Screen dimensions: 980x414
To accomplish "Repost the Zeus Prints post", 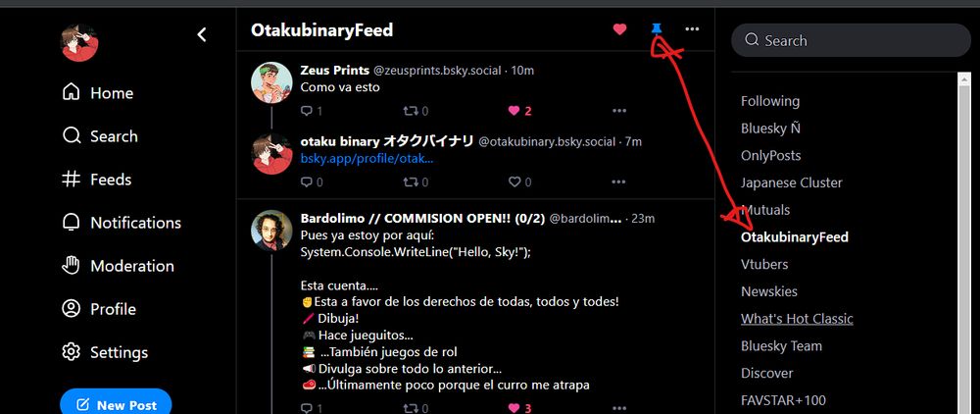I will coord(416,111).
